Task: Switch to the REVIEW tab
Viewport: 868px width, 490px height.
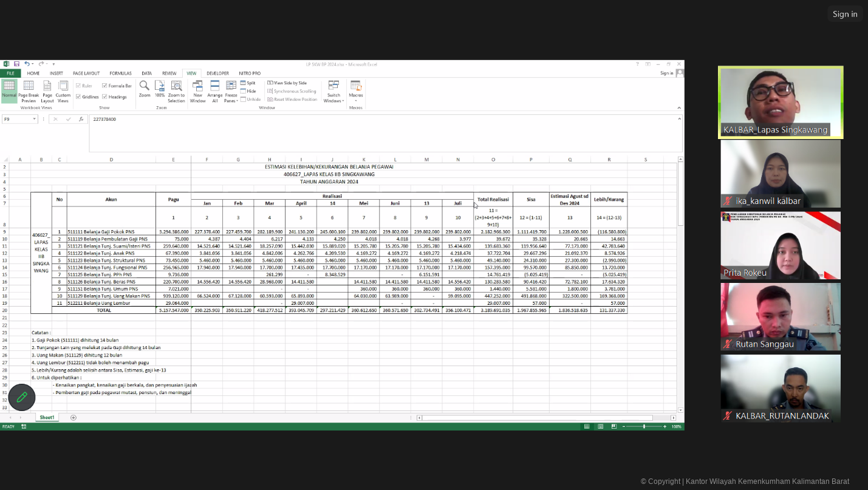Action: click(x=169, y=73)
